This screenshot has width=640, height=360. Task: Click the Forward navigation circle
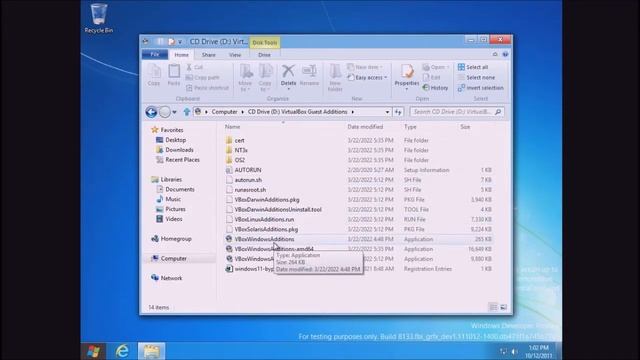165,112
